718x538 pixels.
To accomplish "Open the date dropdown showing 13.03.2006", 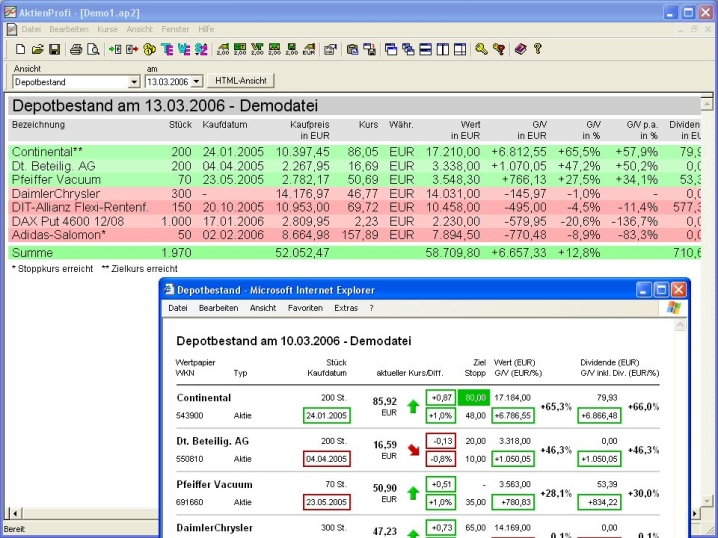I will point(196,81).
